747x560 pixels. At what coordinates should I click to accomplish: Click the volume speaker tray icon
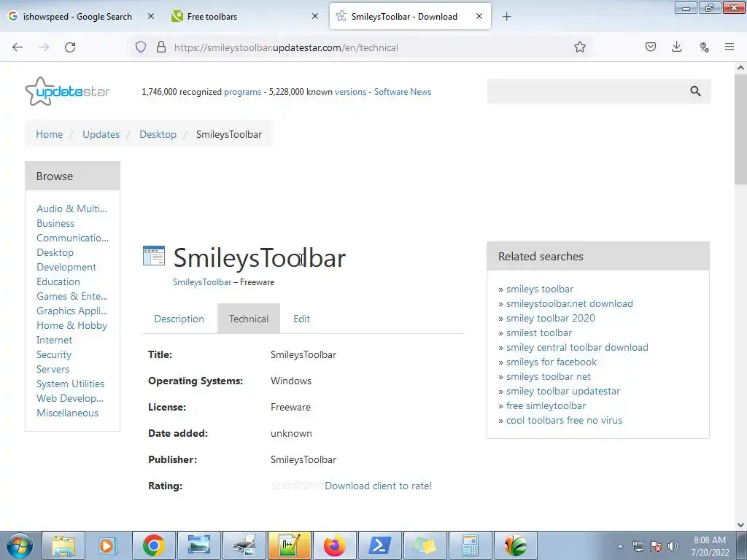pos(673,547)
